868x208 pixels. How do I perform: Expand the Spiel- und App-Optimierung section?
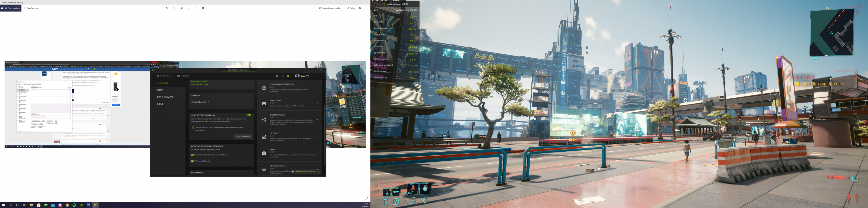tap(317, 88)
